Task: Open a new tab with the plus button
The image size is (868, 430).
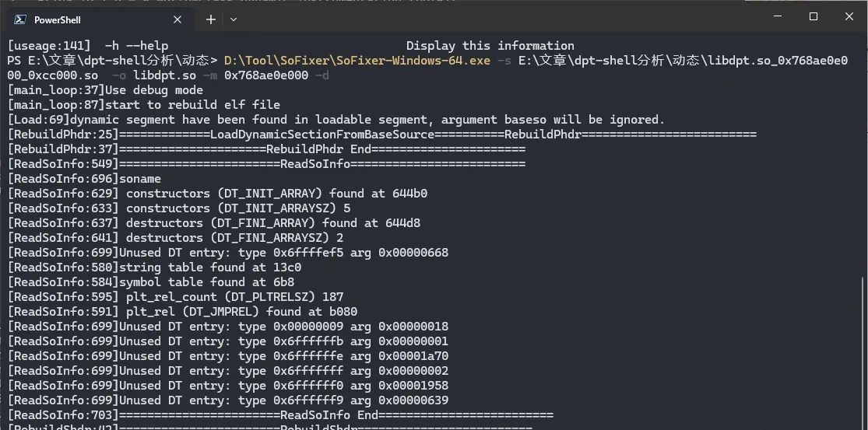Action: coord(210,19)
